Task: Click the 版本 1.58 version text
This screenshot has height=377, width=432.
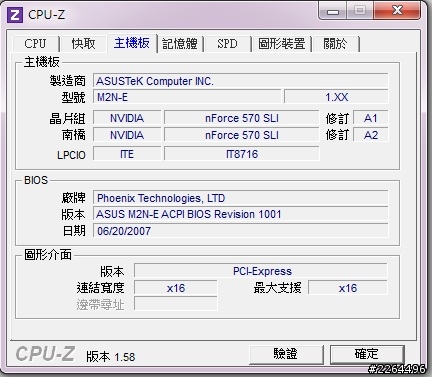Action: tap(111, 357)
